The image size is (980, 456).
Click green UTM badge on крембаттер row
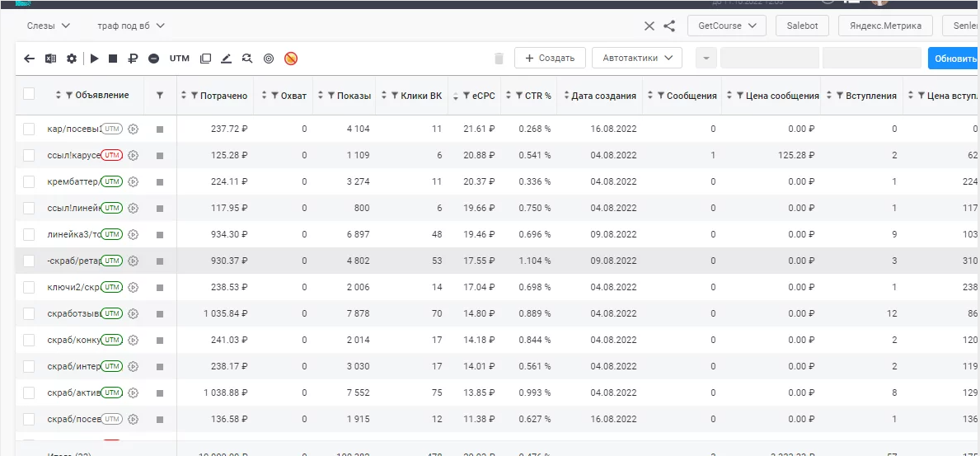coord(111,181)
